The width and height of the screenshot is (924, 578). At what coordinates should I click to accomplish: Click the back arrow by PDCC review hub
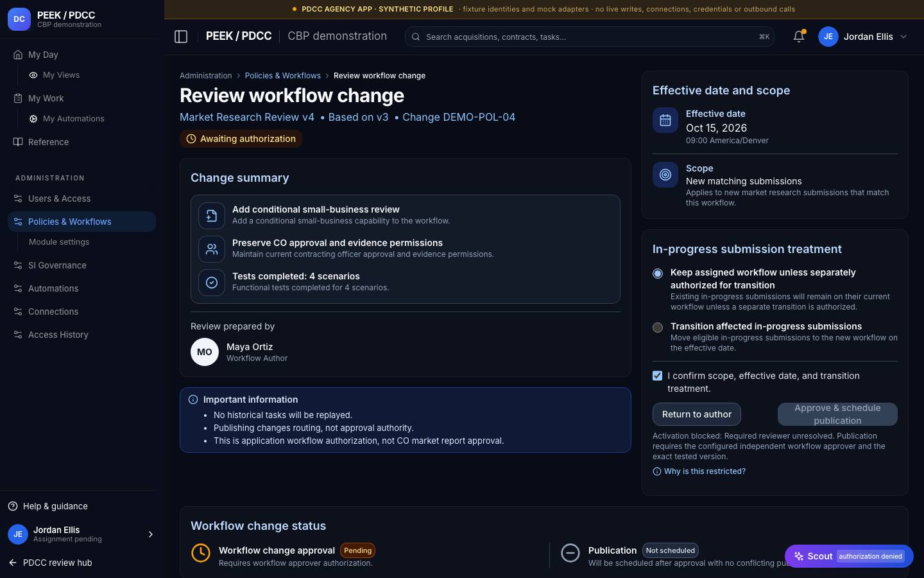click(x=13, y=563)
